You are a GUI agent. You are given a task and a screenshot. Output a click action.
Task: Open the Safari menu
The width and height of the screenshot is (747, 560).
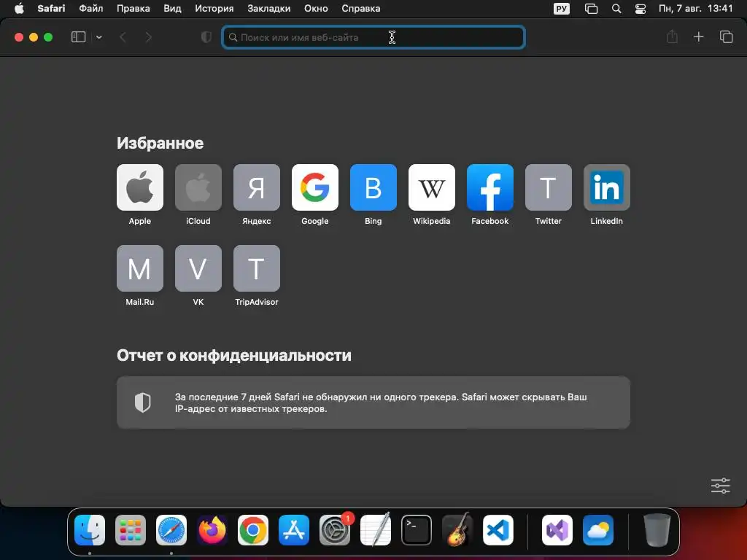click(51, 9)
